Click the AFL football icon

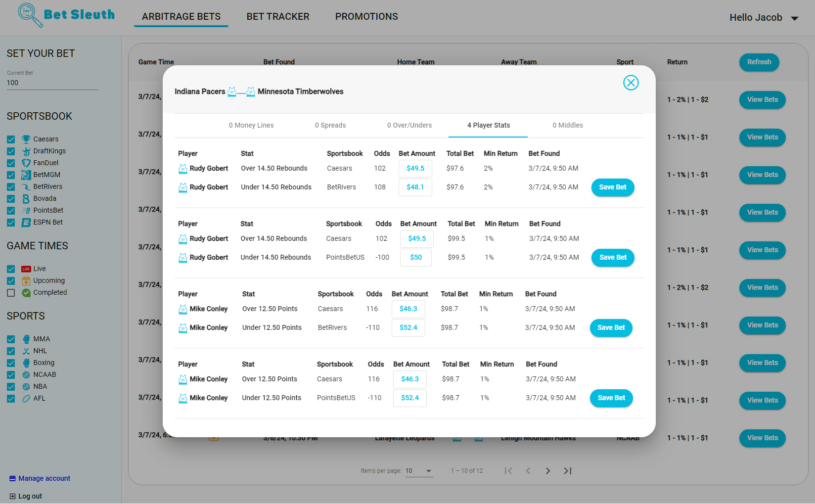pyautogui.click(x=26, y=399)
